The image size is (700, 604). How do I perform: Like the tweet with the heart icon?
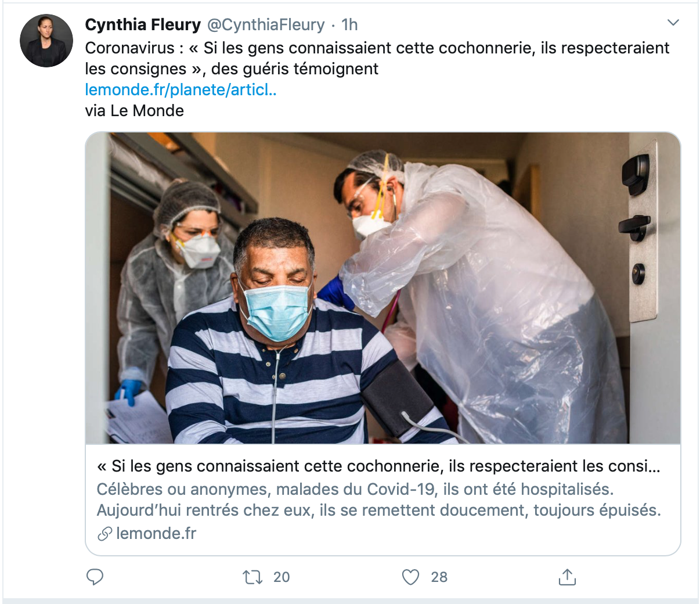point(410,577)
